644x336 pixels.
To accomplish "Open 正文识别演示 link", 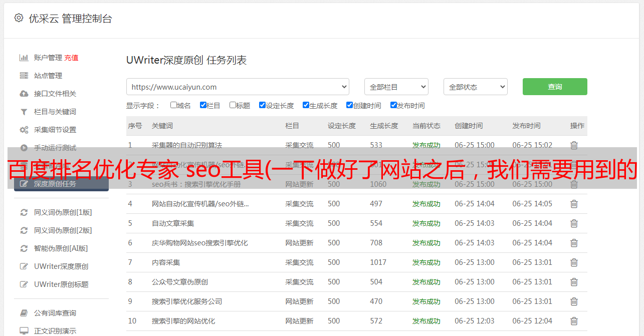I will tap(55, 331).
